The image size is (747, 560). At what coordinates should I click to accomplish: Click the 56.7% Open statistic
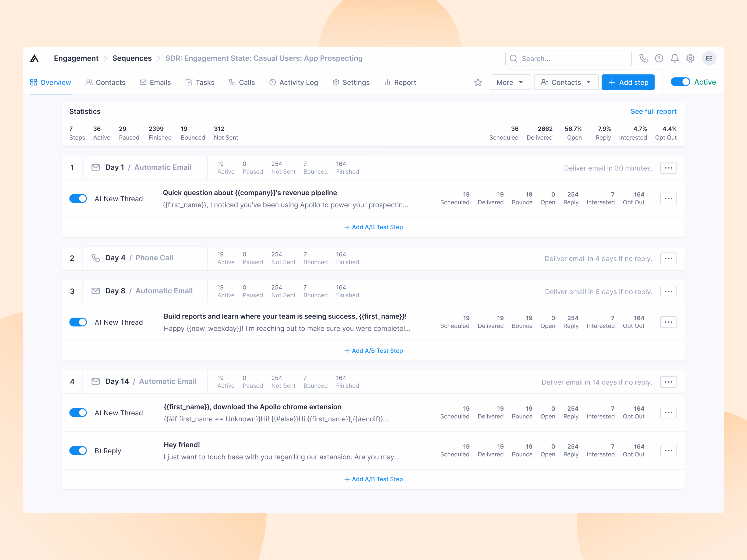[573, 133]
